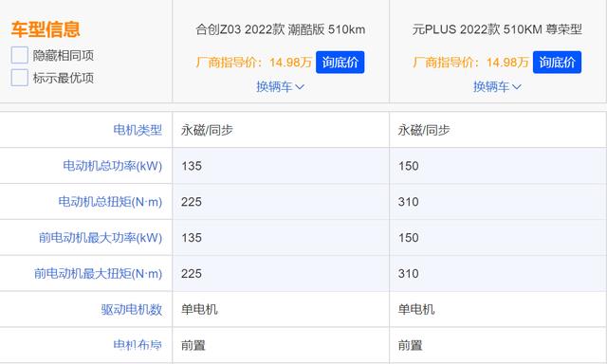Click 询底价 for 元PLUS

click(557, 63)
